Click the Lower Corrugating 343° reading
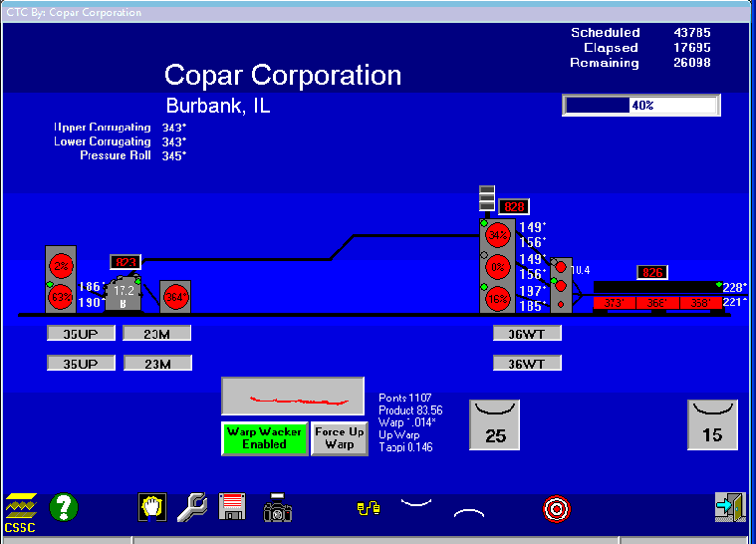This screenshot has height=544, width=756. coord(174,142)
